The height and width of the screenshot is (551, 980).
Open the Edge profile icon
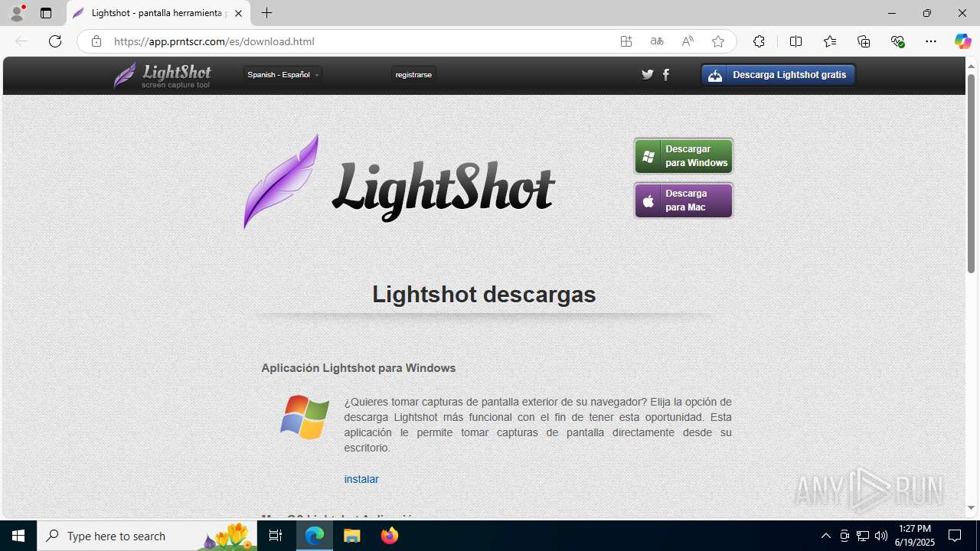click(17, 13)
